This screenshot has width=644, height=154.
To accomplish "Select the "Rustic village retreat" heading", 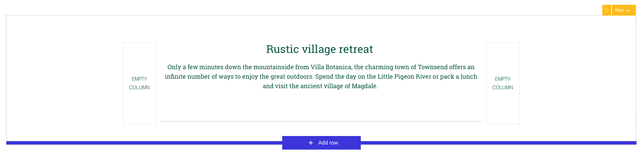I will click(319, 49).
